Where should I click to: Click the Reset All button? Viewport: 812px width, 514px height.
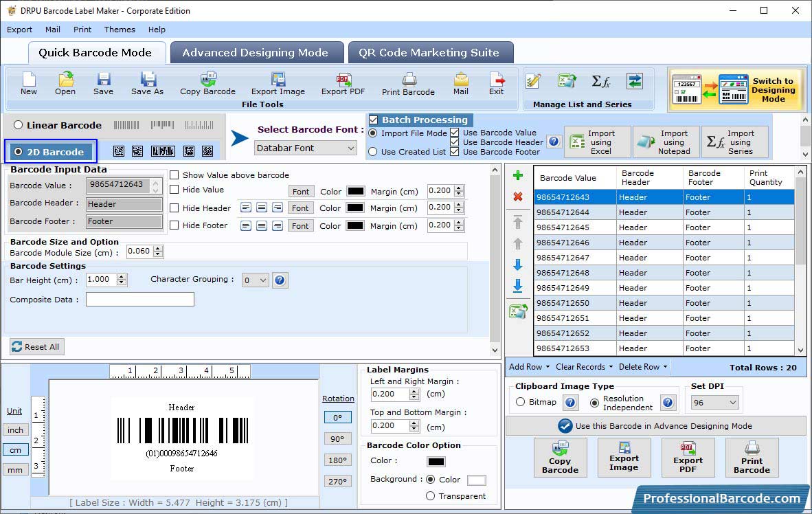click(36, 346)
